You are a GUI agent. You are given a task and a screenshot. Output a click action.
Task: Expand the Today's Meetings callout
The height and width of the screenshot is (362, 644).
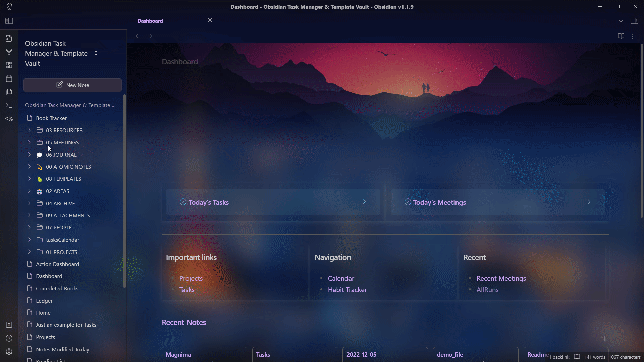pyautogui.click(x=497, y=202)
